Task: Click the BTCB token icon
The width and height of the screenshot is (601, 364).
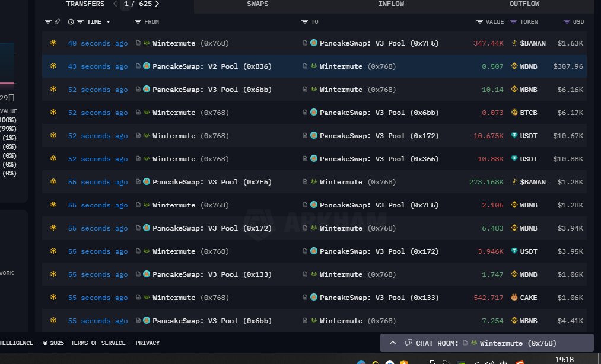Action: point(514,112)
